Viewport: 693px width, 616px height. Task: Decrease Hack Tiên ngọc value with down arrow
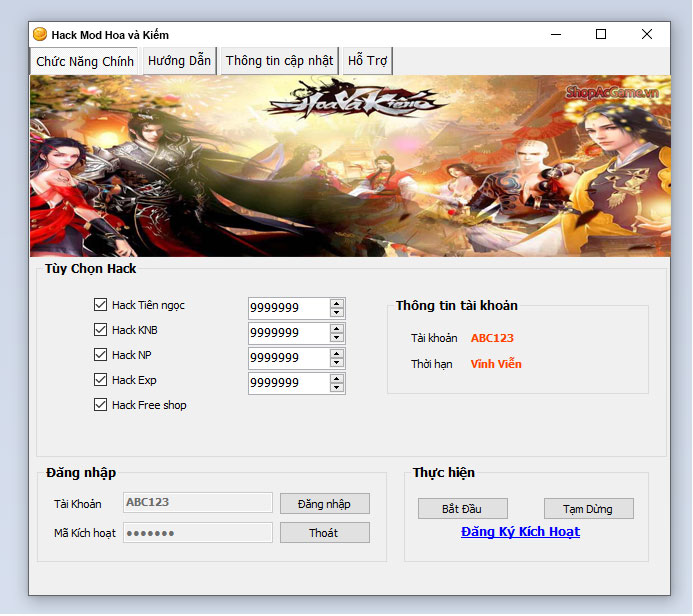click(337, 312)
